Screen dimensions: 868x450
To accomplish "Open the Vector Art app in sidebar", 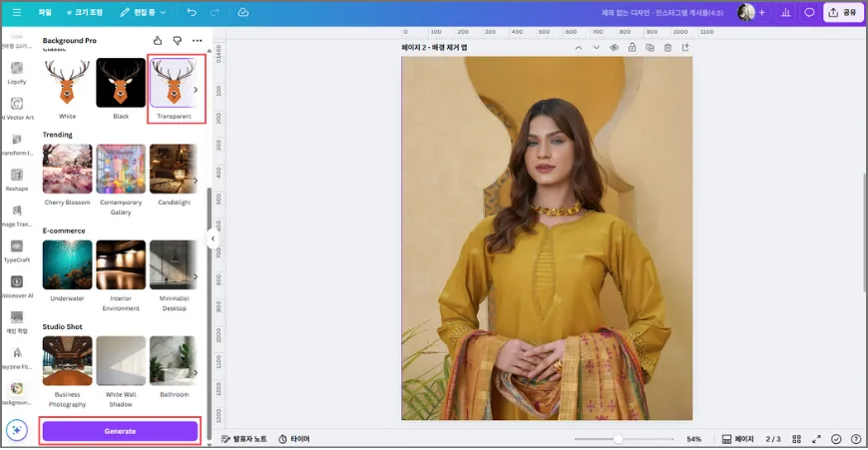I will coord(17,108).
